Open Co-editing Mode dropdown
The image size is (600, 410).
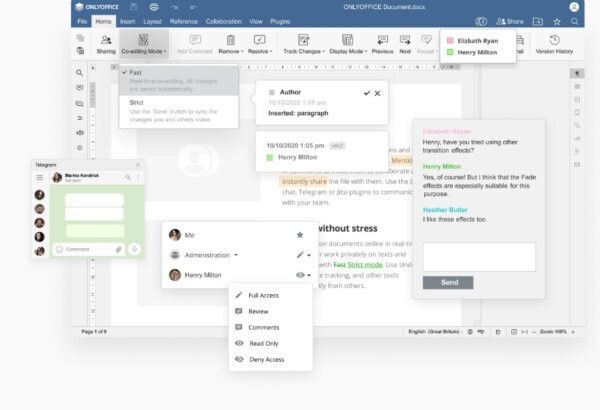pos(144,44)
